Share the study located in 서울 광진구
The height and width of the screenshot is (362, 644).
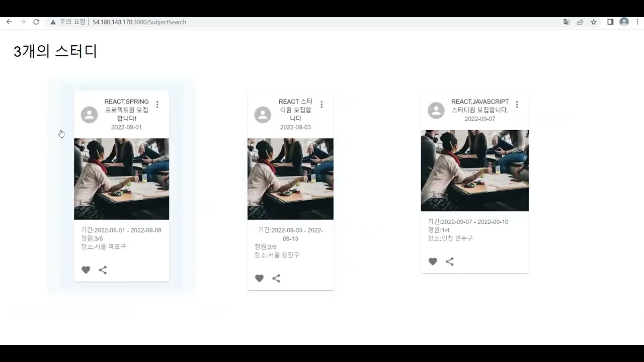point(276,279)
